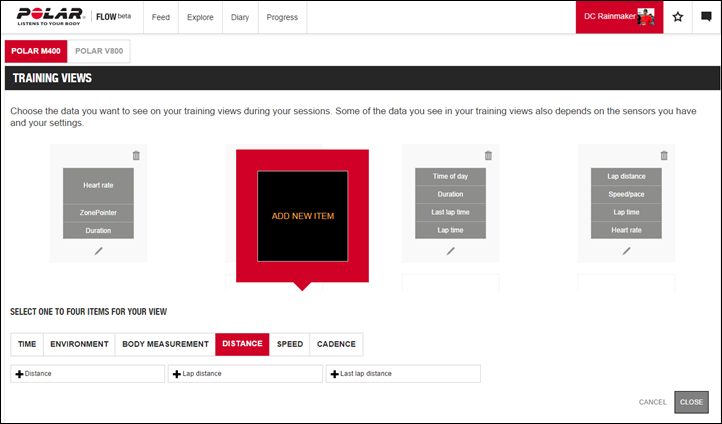Image resolution: width=722 pixels, height=424 pixels.
Task: Select the CADENCE category tab
Action: [x=336, y=344]
